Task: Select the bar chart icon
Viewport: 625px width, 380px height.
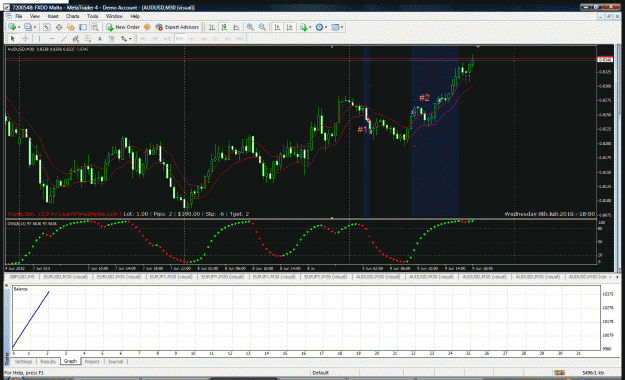Action: [x=212, y=27]
